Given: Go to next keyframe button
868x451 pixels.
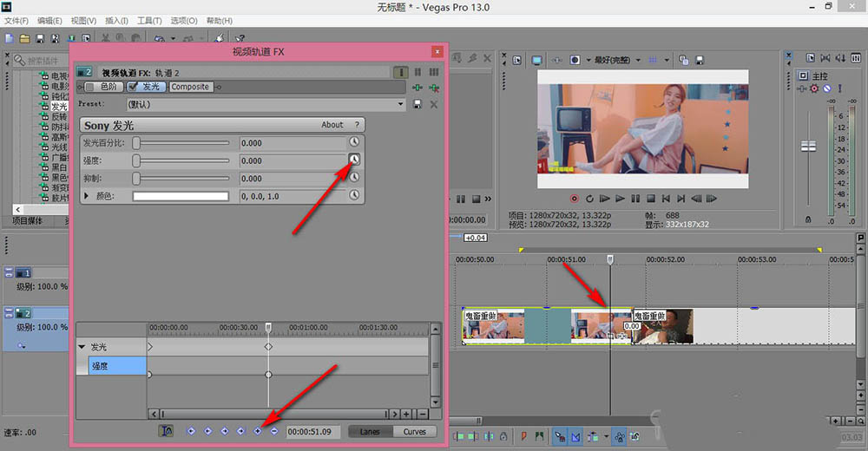Looking at the screenshot, I should pos(224,431).
